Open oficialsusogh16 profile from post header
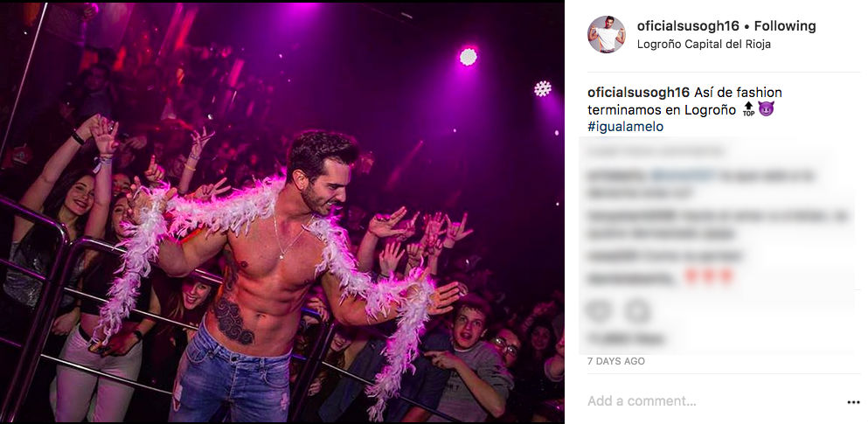 click(688, 26)
